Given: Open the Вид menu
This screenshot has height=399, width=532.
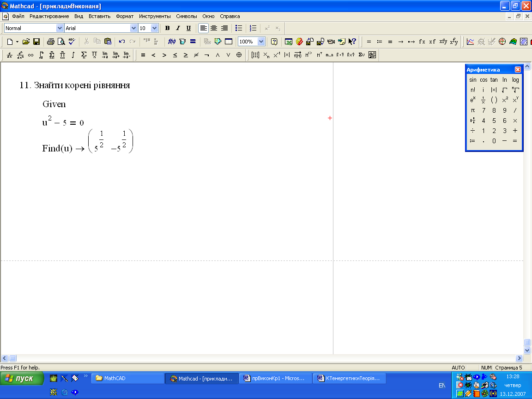Looking at the screenshot, I should [79, 16].
